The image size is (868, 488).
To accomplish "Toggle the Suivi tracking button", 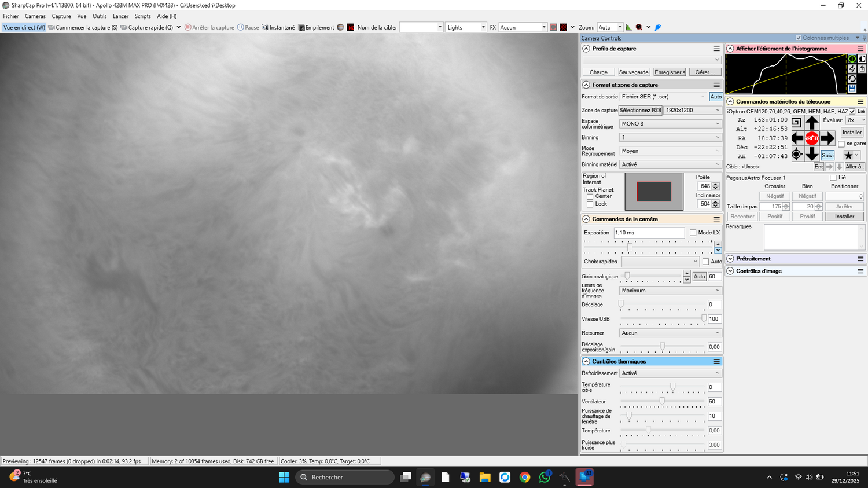I will 827,155.
